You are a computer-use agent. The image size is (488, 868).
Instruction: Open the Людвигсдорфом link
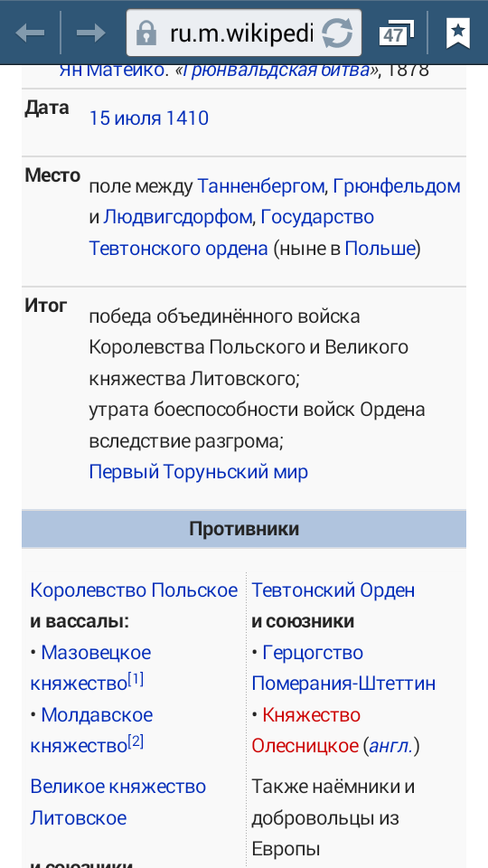(178, 218)
